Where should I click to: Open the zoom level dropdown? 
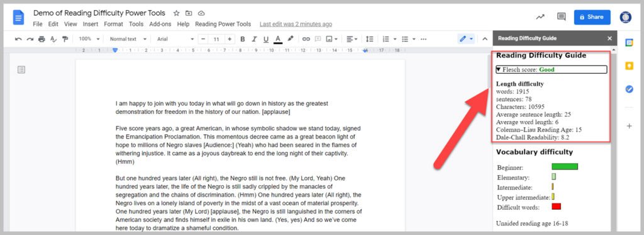point(89,39)
